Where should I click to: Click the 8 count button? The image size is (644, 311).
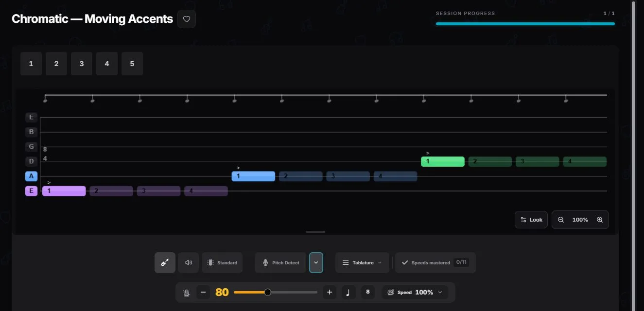(x=367, y=292)
